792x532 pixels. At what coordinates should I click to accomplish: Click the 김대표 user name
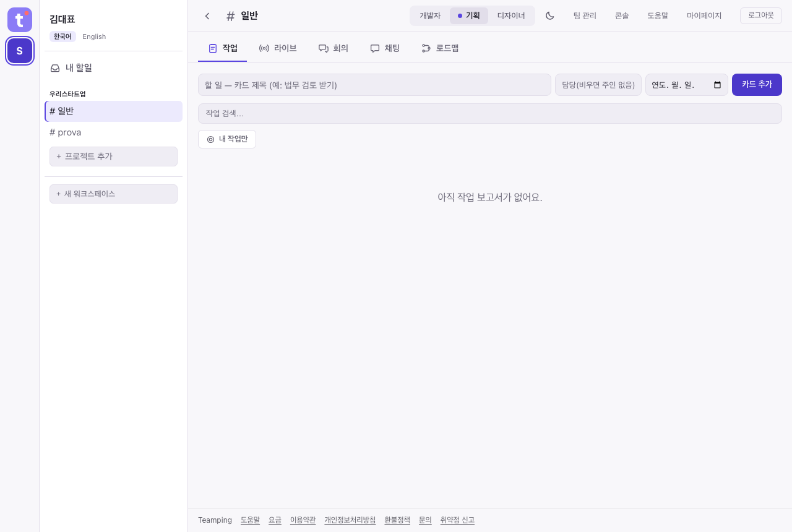tap(62, 19)
